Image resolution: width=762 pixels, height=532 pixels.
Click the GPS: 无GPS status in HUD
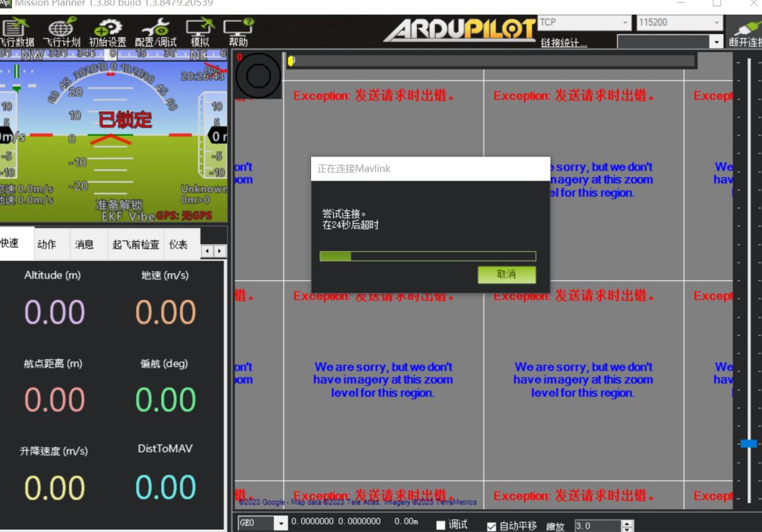[x=184, y=216]
